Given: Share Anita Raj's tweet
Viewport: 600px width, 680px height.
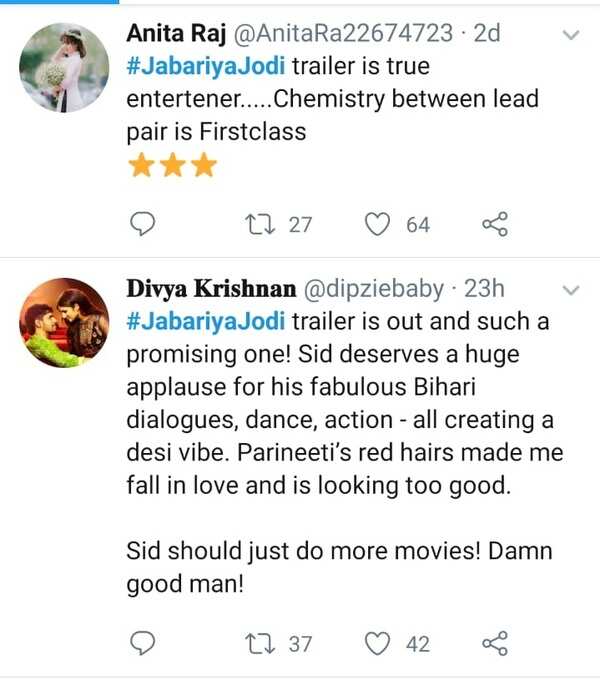Looking at the screenshot, I should pyautogui.click(x=495, y=225).
